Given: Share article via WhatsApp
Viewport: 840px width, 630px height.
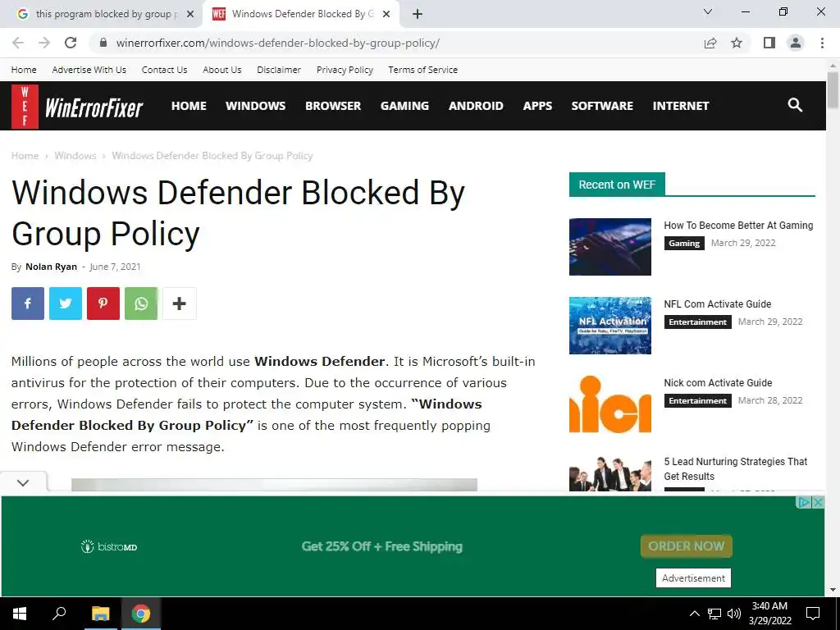Looking at the screenshot, I should pyautogui.click(x=141, y=304).
